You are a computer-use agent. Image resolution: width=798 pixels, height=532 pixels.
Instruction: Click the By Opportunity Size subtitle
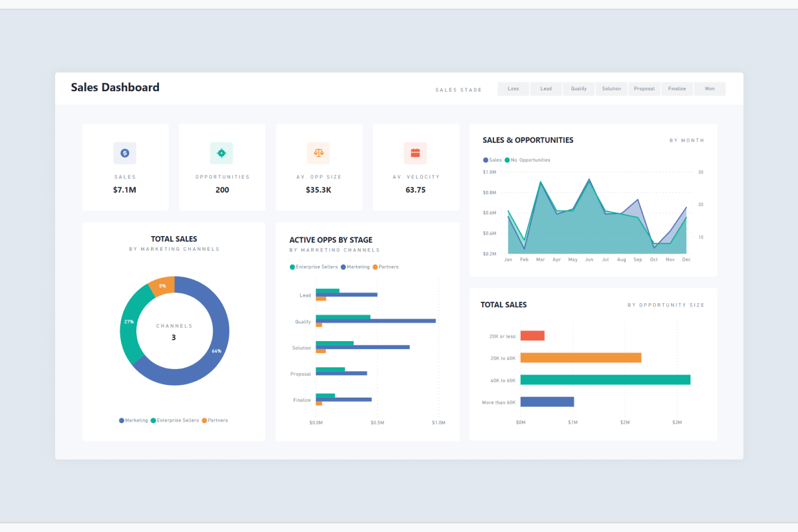tap(666, 305)
